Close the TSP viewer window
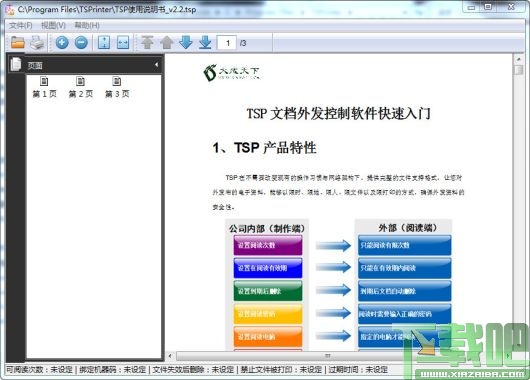The width and height of the screenshot is (530, 380). pos(511,7)
